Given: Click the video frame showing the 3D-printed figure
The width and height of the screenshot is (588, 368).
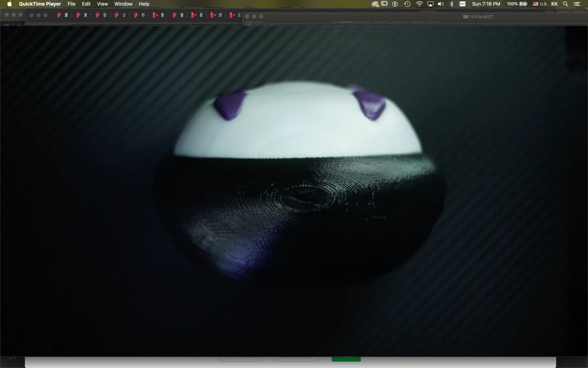Looking at the screenshot, I should (x=294, y=191).
